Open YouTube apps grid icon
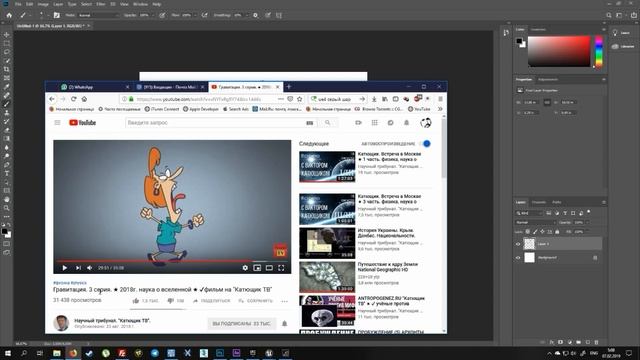 pos(374,122)
